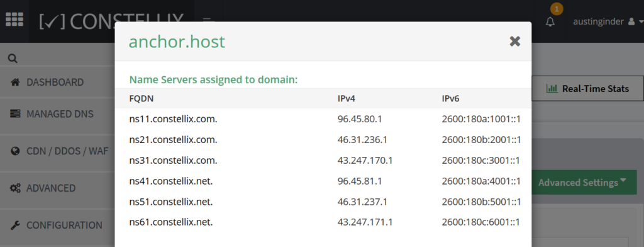The width and height of the screenshot is (644, 247).
Task: Click the notification bell icon
Action: click(x=550, y=22)
